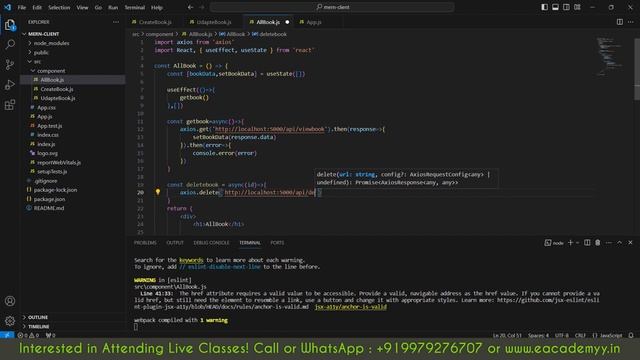The height and width of the screenshot is (360, 640).
Task: Open the Go menu
Action: [x=98, y=7]
